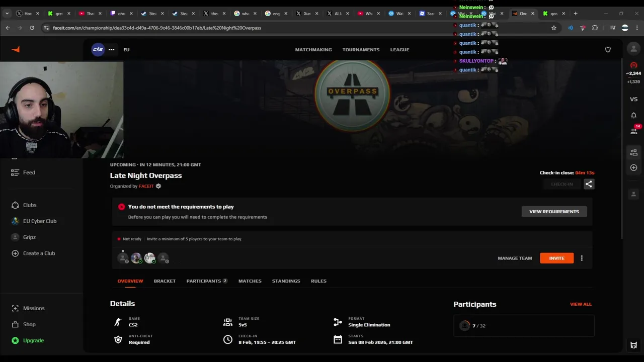Switch to the PARTICIPANTS tab
Viewport: 644px width, 362px height.
click(x=207, y=281)
